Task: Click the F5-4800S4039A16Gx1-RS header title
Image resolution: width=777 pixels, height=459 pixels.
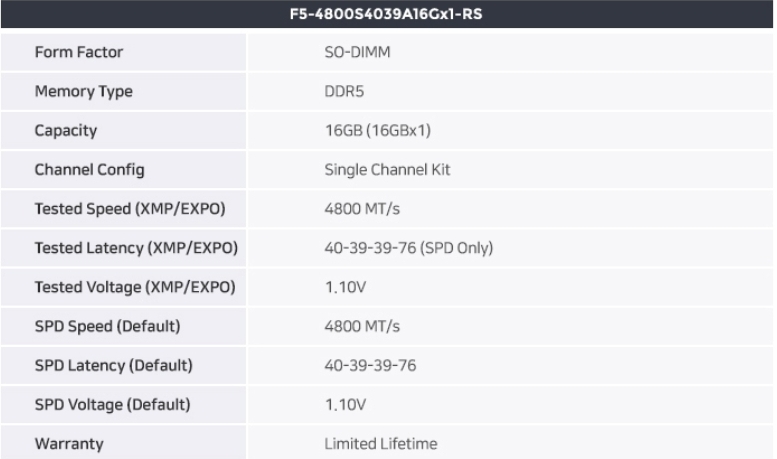Action: point(388,14)
